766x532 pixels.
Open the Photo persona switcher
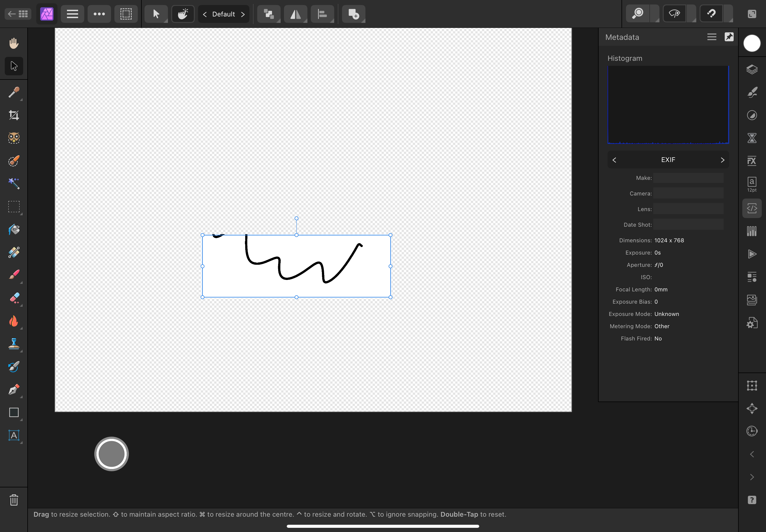47,14
